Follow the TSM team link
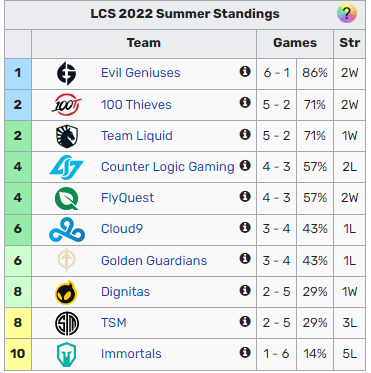Screen dimensions: 371x373 (114, 323)
